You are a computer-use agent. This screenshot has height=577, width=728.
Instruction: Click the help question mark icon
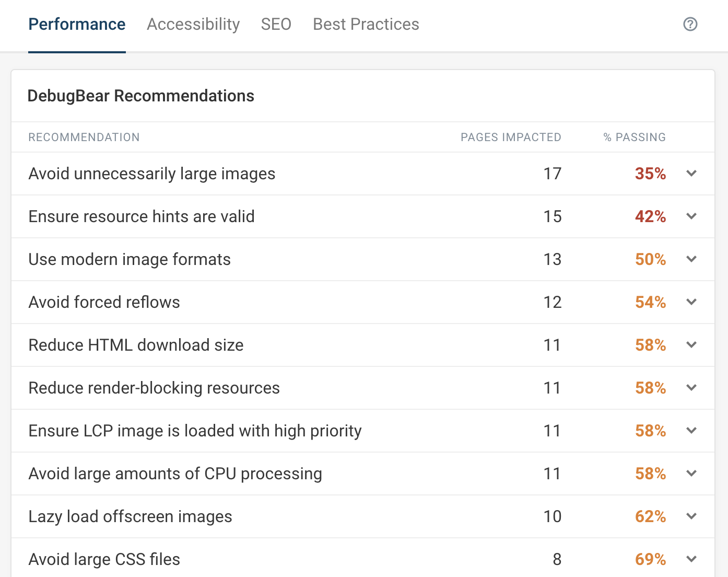tap(690, 24)
